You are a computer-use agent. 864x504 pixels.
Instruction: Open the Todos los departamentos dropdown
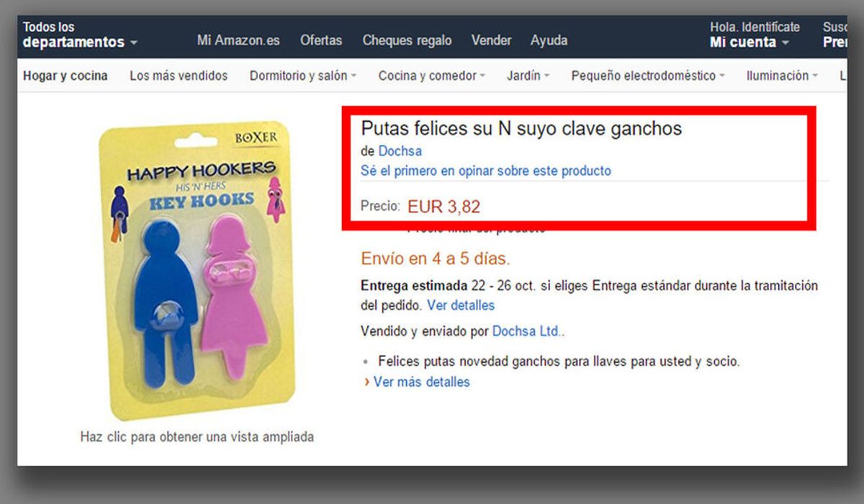(79, 35)
